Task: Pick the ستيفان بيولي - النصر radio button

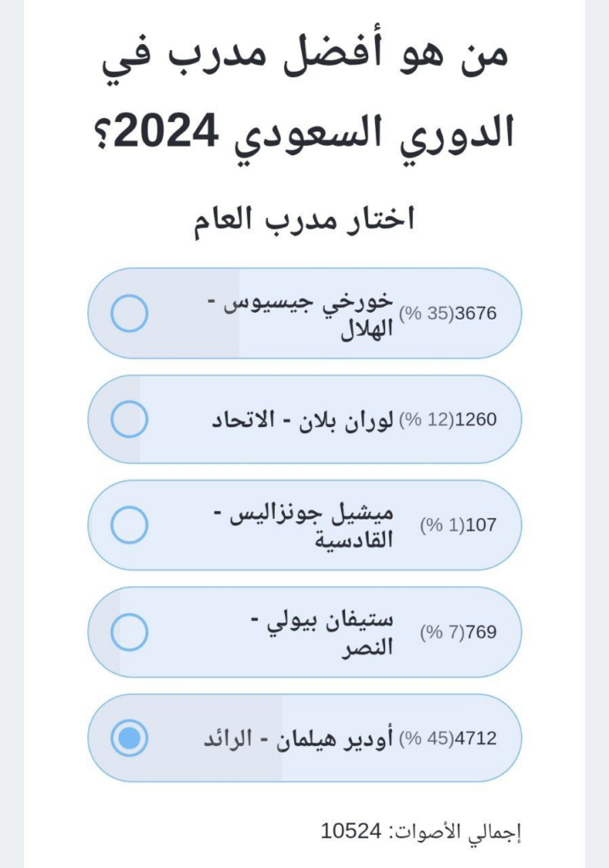Action: point(130,632)
